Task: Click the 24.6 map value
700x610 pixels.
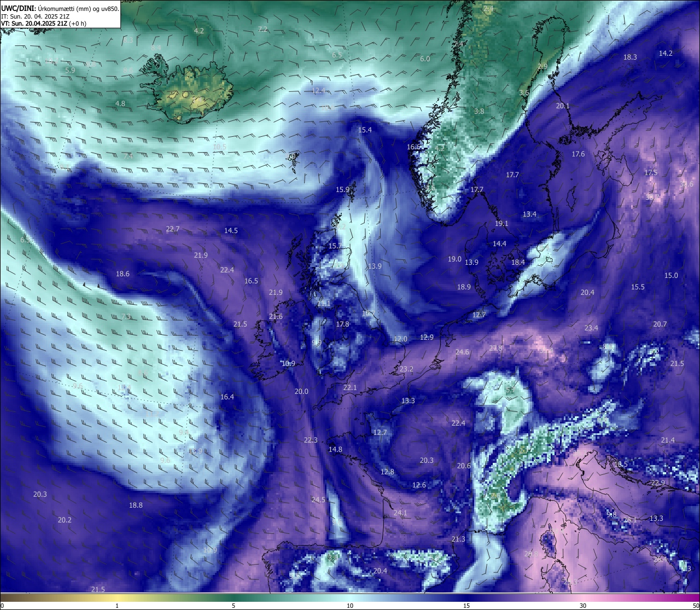Action: tap(462, 352)
